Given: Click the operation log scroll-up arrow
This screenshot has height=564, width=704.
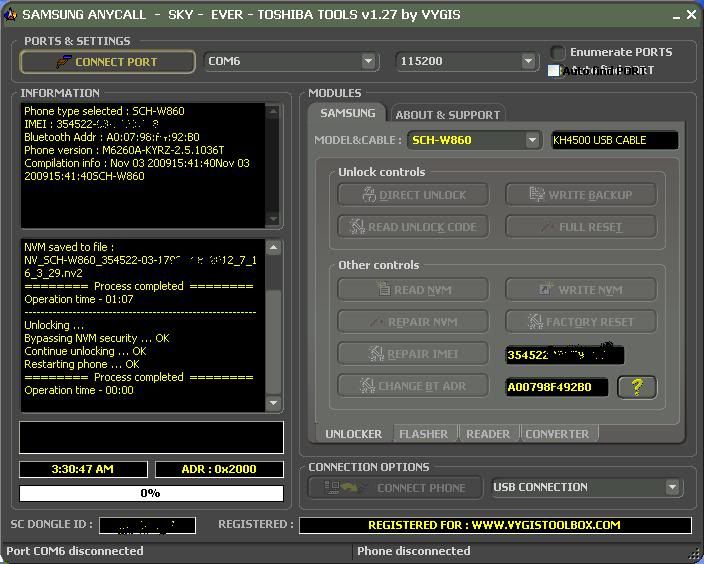Looking at the screenshot, I should (x=273, y=247).
